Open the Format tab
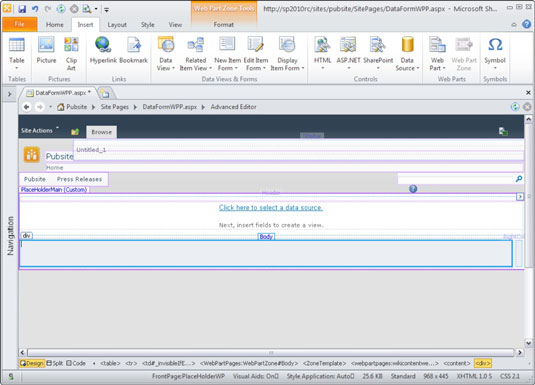 (224, 25)
